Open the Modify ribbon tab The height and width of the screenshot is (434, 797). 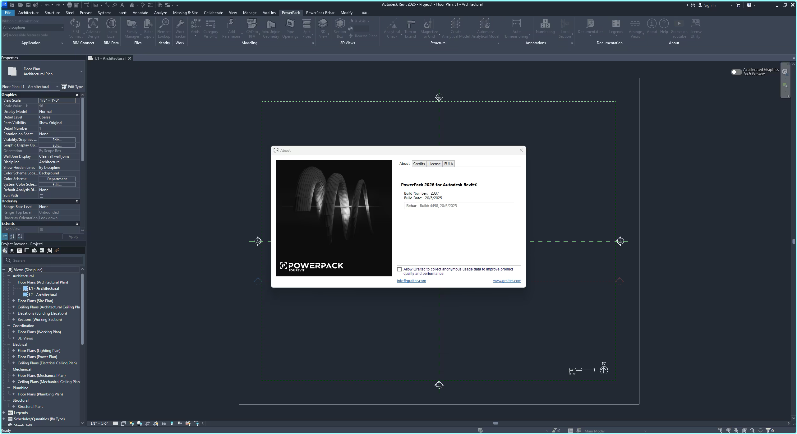click(347, 12)
